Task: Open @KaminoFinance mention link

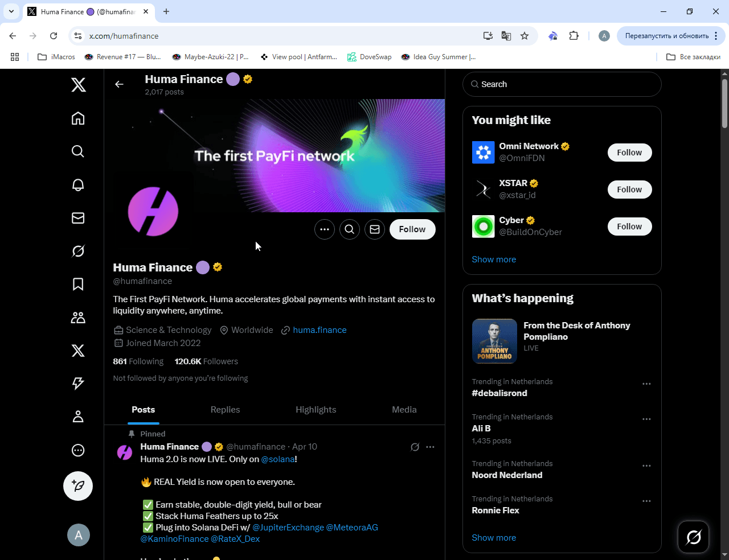Action: (x=174, y=539)
